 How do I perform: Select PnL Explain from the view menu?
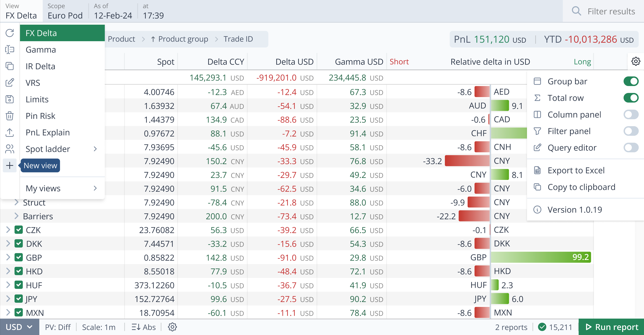click(48, 132)
